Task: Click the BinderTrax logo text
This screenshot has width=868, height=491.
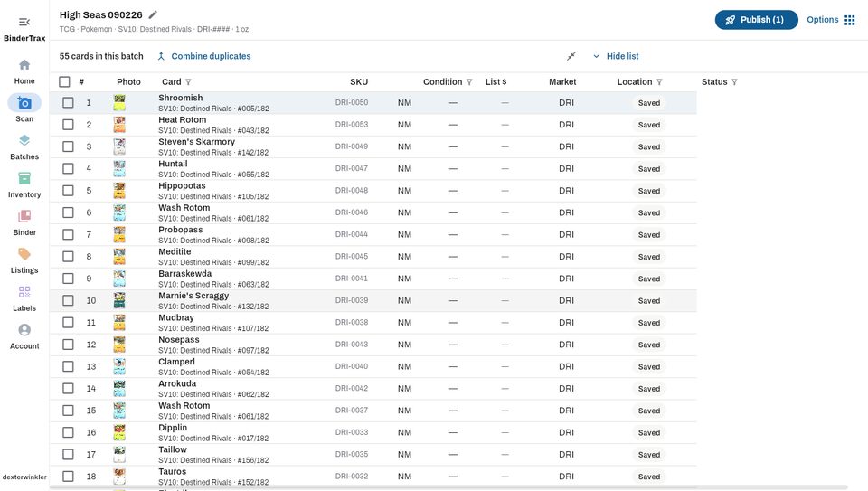Action: [24, 38]
